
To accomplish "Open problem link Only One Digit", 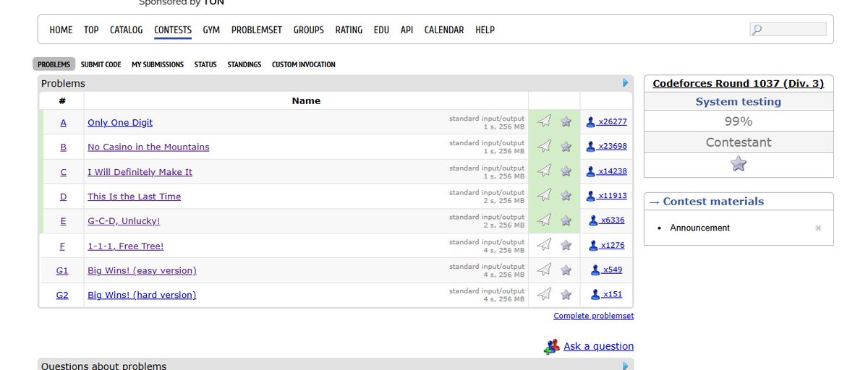I will point(120,123).
